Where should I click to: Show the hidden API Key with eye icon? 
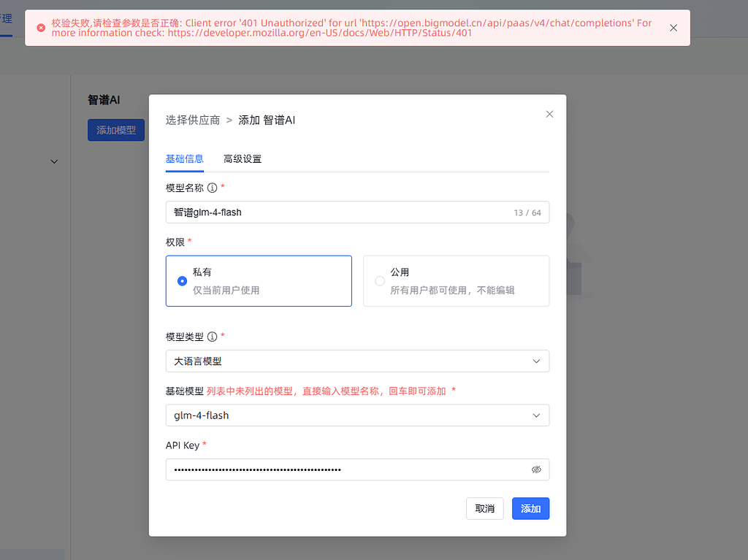point(536,469)
